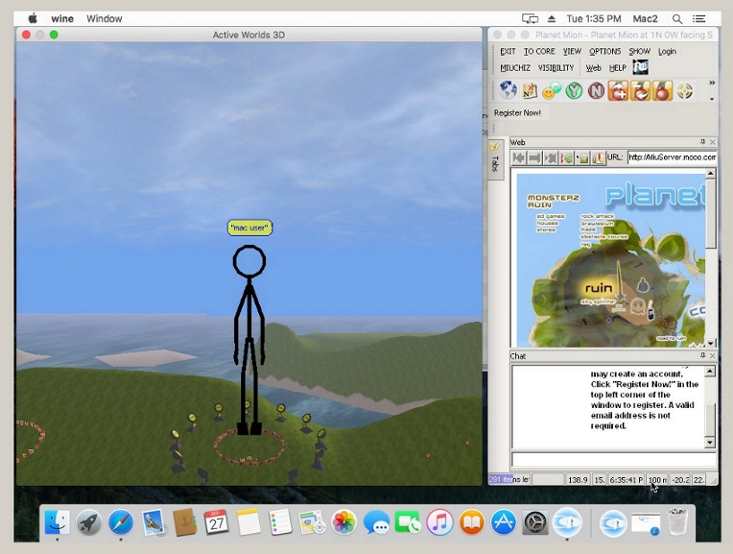Open the Window menu in the menu bar

pyautogui.click(x=104, y=19)
